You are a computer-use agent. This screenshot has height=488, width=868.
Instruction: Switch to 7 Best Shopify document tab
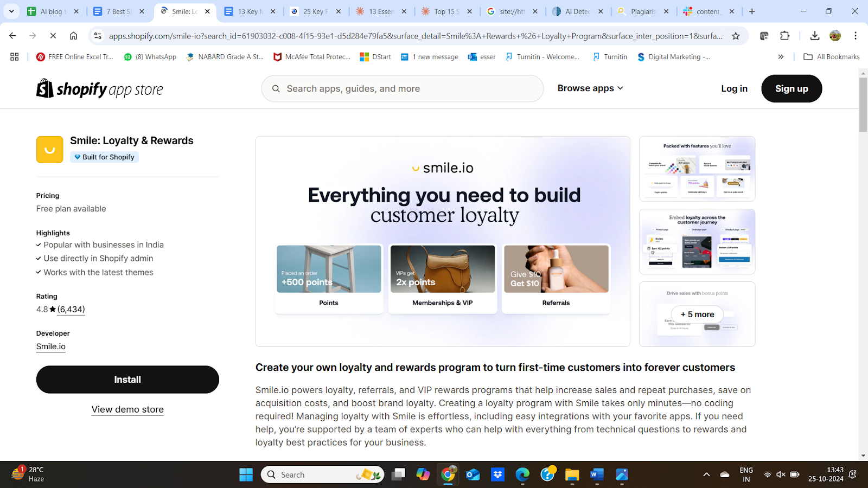click(x=119, y=11)
